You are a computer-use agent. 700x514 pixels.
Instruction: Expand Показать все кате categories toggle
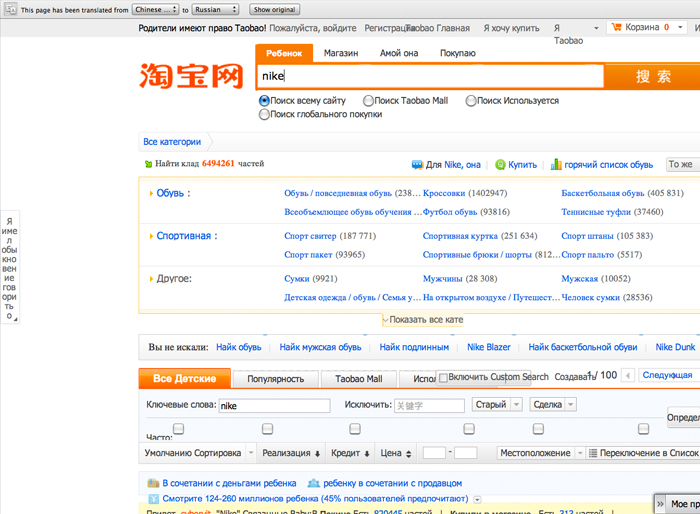(423, 320)
